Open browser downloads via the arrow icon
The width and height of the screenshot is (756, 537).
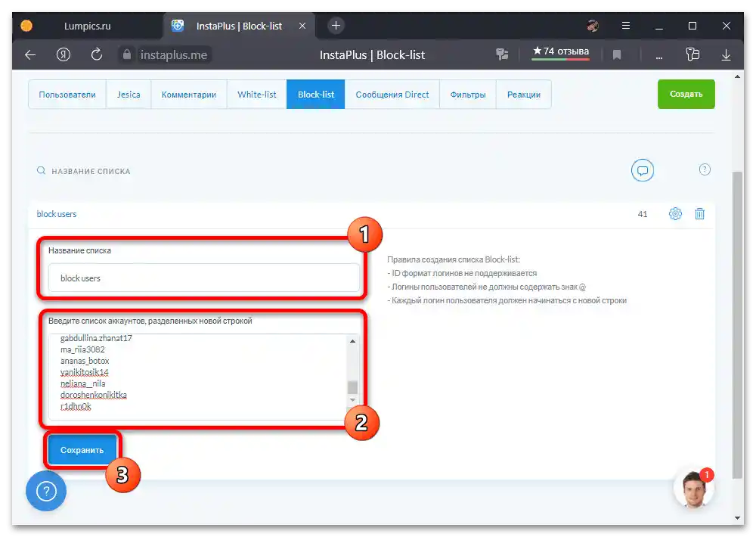[x=726, y=54]
